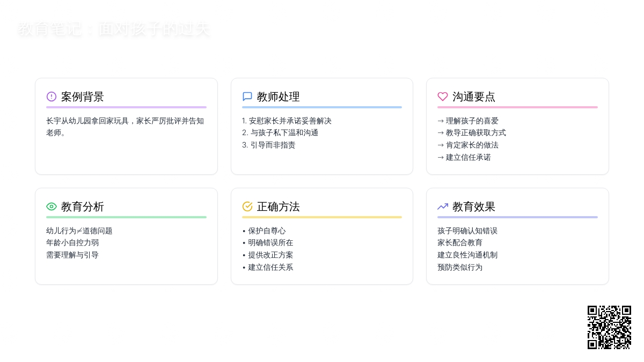The width and height of the screenshot is (644, 362).
Task: Click the line 预防类似行为
Action: (460, 267)
